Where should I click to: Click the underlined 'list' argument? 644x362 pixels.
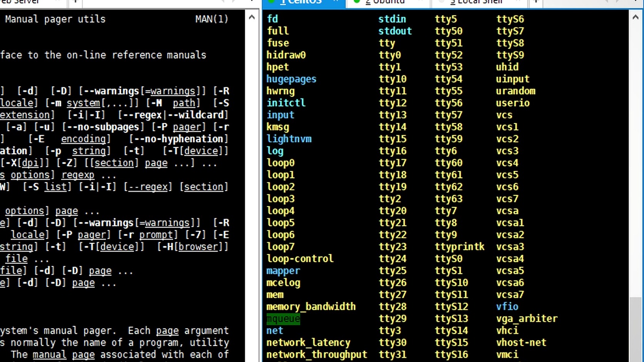coord(55,187)
